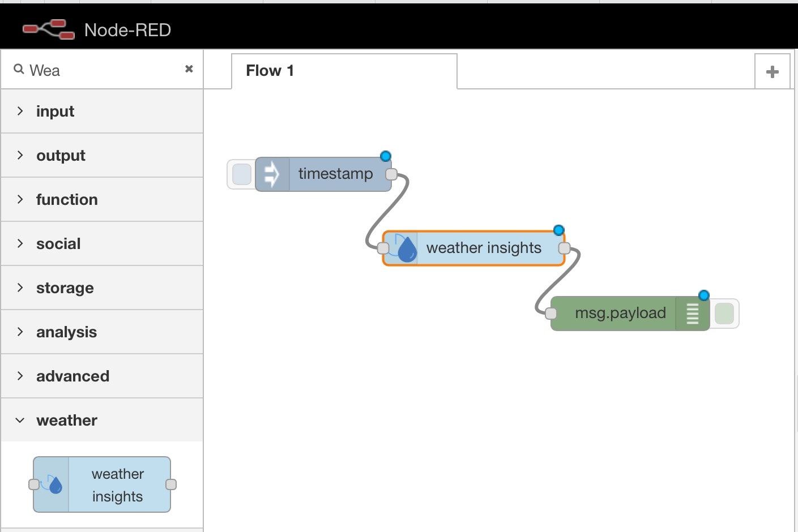
Task: Click blue changed indicator on msg.payload node
Action: pos(704,295)
